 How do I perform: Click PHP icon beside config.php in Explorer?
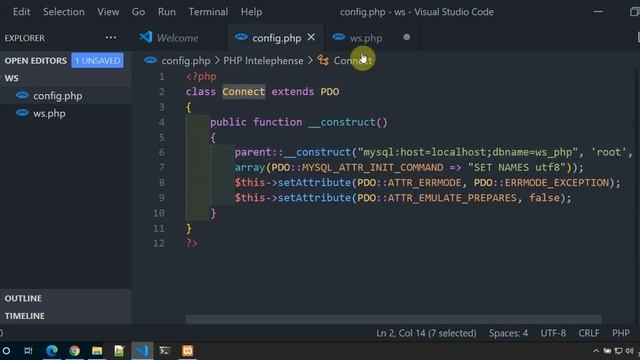point(22,96)
